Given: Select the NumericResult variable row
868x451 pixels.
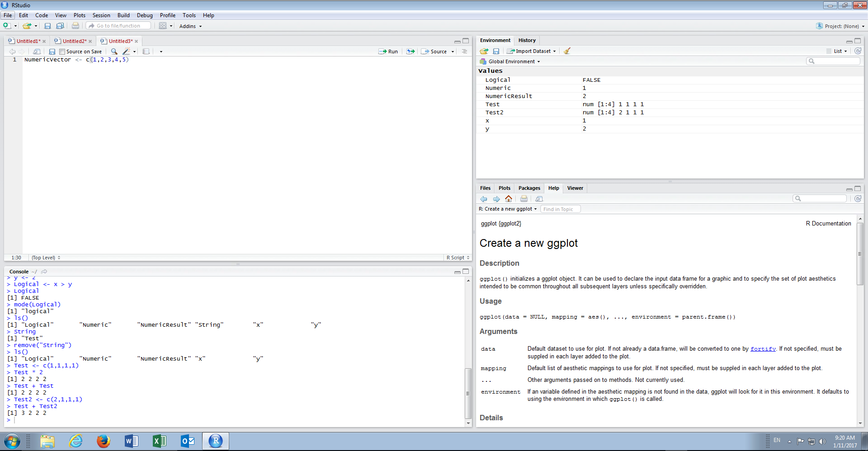Looking at the screenshot, I should [x=670, y=96].
